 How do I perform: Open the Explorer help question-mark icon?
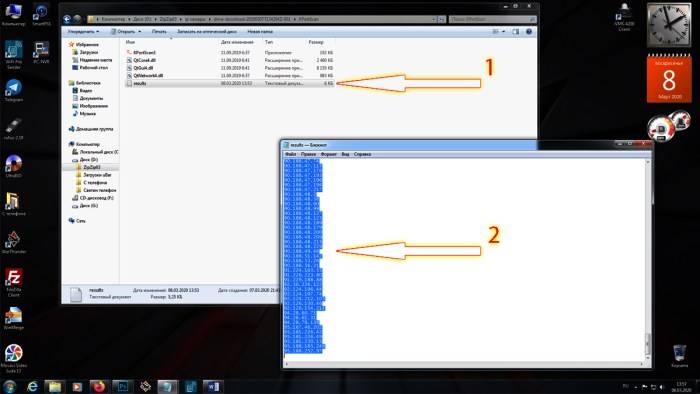point(529,32)
